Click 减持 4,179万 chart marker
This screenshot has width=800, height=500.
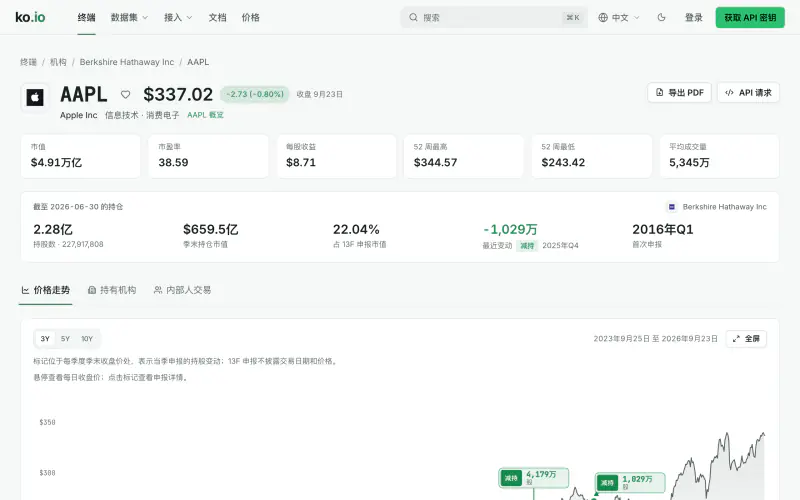(534, 478)
